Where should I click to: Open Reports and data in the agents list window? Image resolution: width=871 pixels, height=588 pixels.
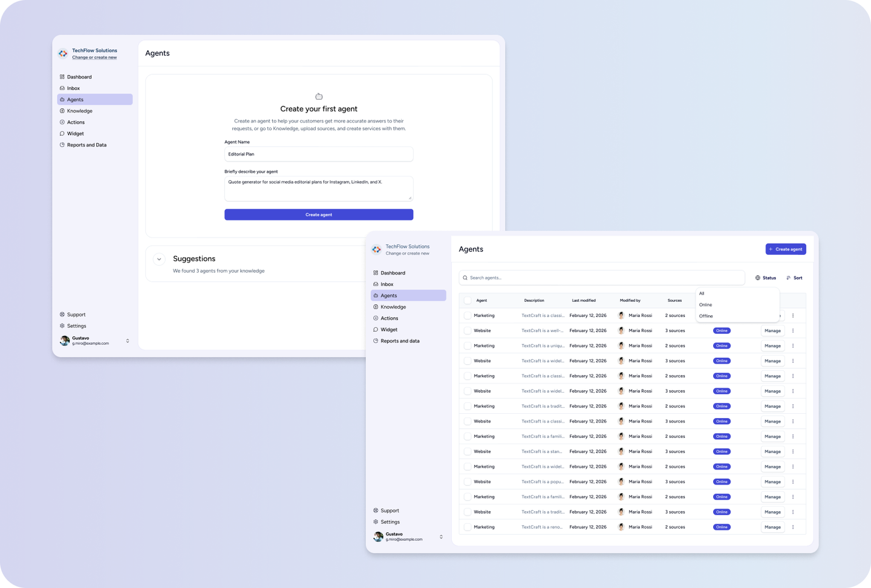tap(408, 341)
